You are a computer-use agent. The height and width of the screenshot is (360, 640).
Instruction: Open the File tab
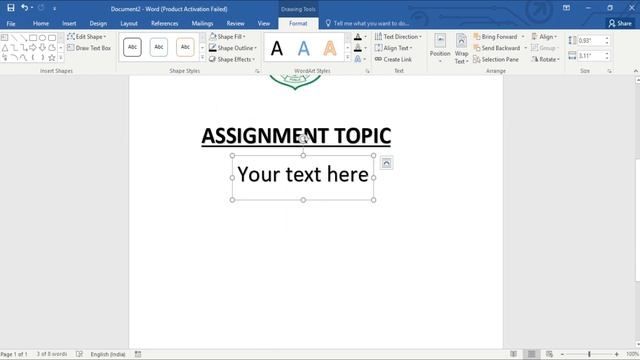[x=11, y=24]
